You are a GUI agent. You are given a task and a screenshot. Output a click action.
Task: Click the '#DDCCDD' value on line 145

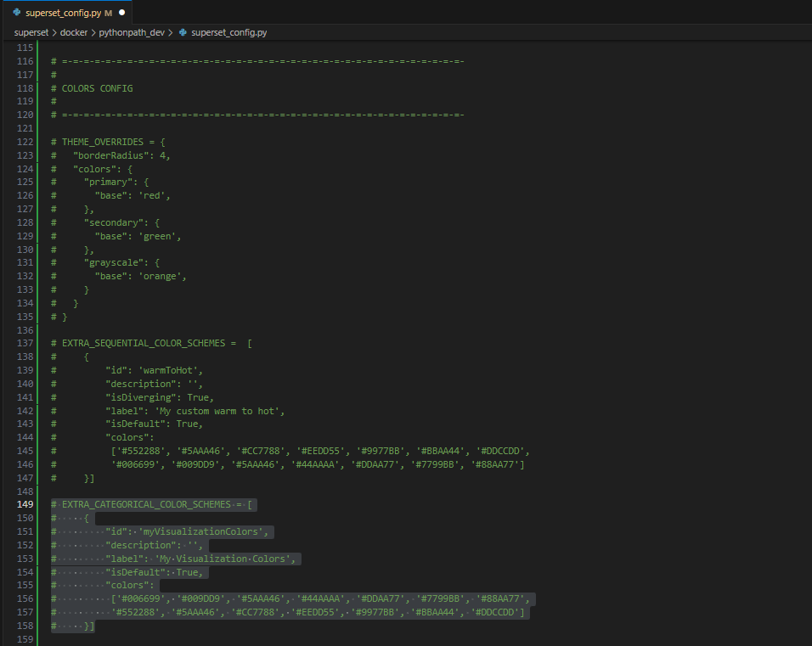tap(500, 451)
